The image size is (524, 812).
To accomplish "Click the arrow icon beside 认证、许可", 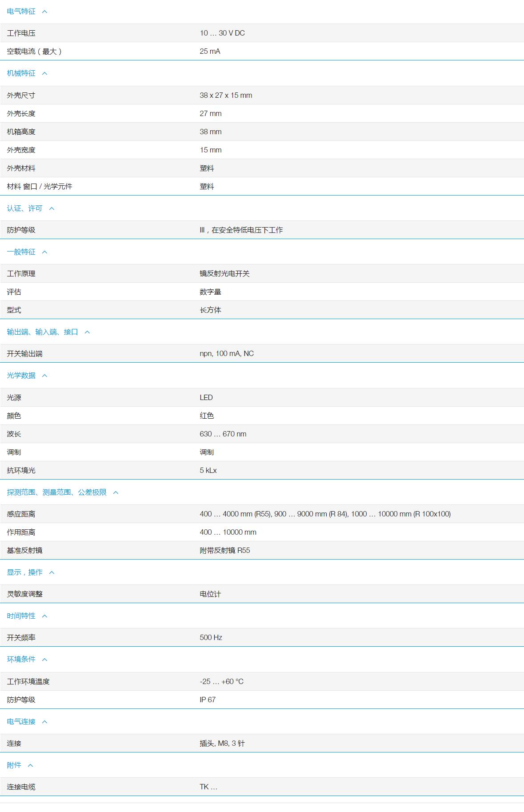I will click(52, 208).
